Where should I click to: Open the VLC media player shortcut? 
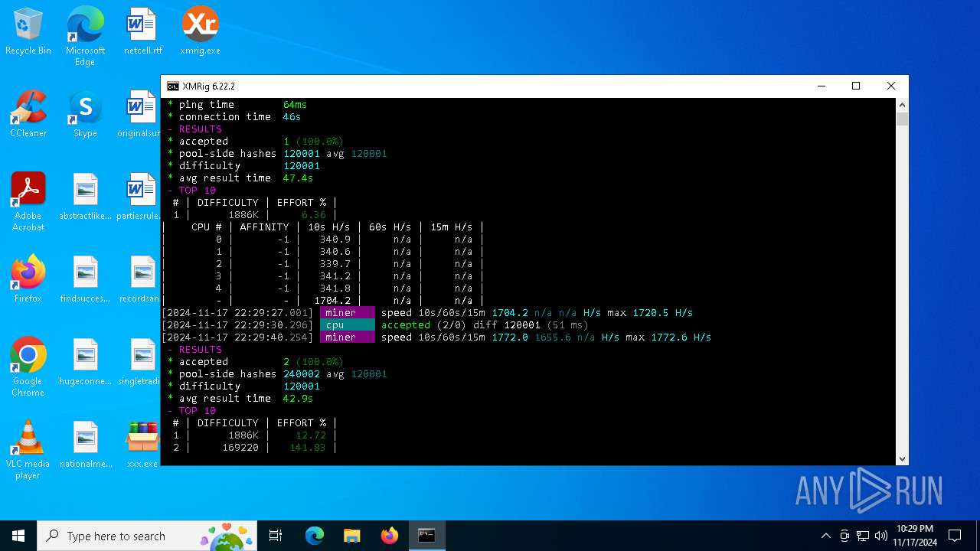(x=28, y=450)
